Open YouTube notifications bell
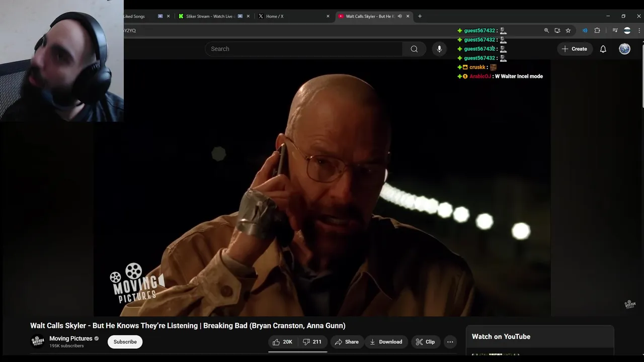 click(603, 49)
